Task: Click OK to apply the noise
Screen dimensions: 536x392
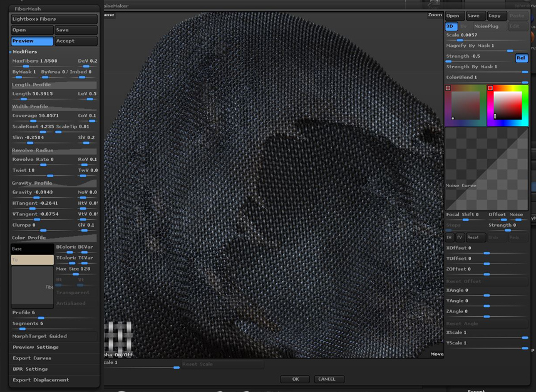Action: [296, 379]
